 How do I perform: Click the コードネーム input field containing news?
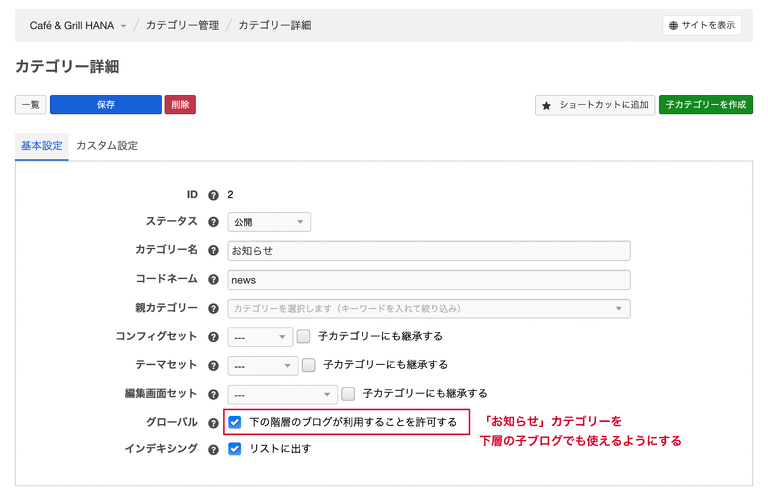pos(429,280)
